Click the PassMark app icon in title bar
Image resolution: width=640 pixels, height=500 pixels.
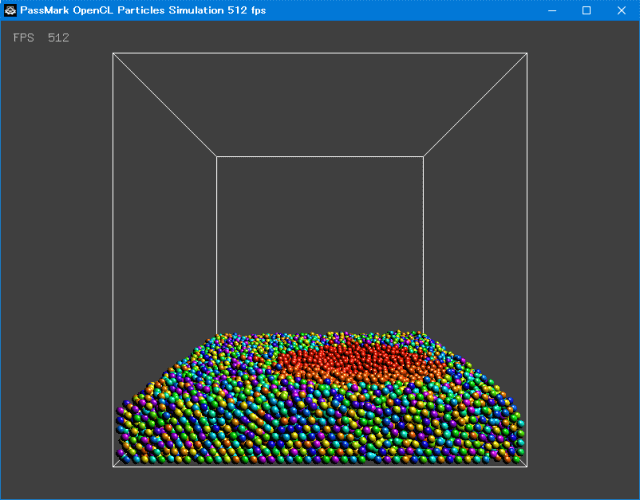10,10
